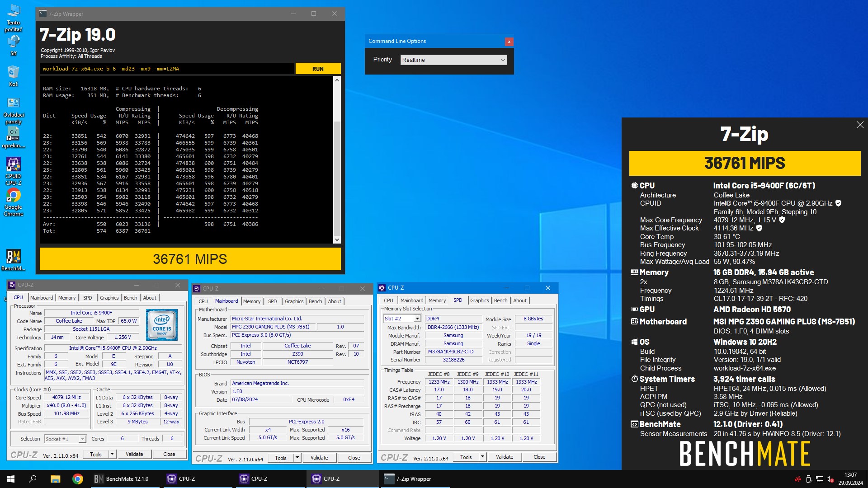The width and height of the screenshot is (868, 488).
Task: Open Memory tab in the left CPU-Z window
Action: (x=67, y=298)
